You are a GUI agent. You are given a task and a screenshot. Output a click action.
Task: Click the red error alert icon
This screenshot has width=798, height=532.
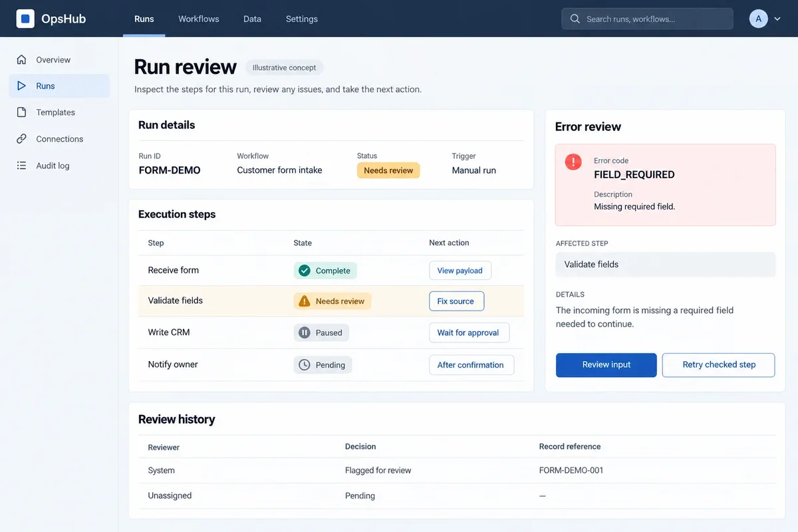[x=573, y=162]
